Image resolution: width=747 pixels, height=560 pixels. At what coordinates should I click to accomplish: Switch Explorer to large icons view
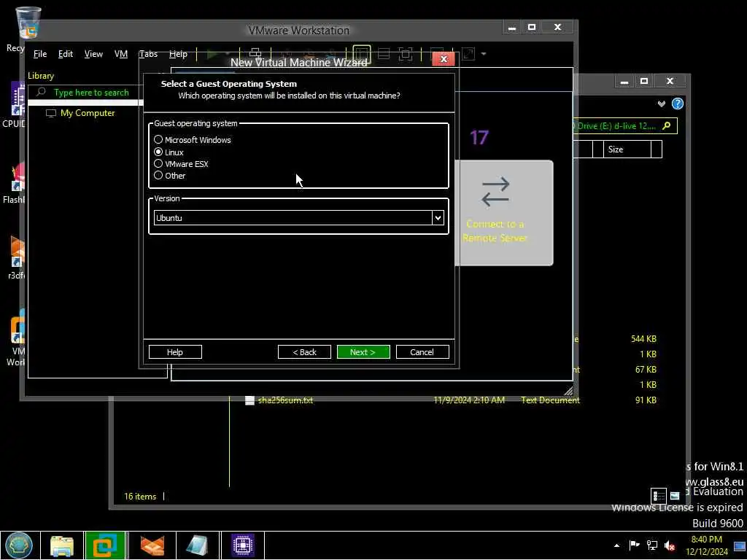coord(675,496)
